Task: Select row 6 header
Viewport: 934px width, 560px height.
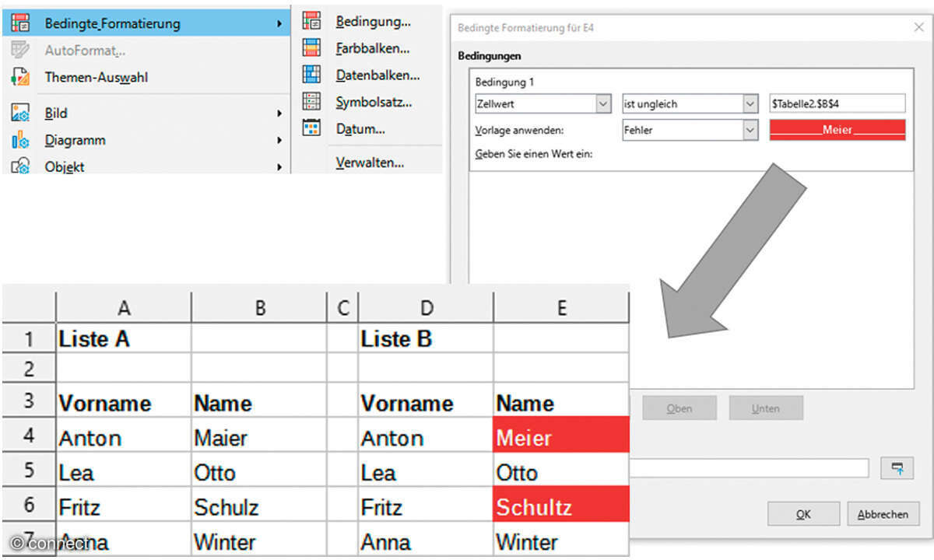Action: tap(29, 504)
